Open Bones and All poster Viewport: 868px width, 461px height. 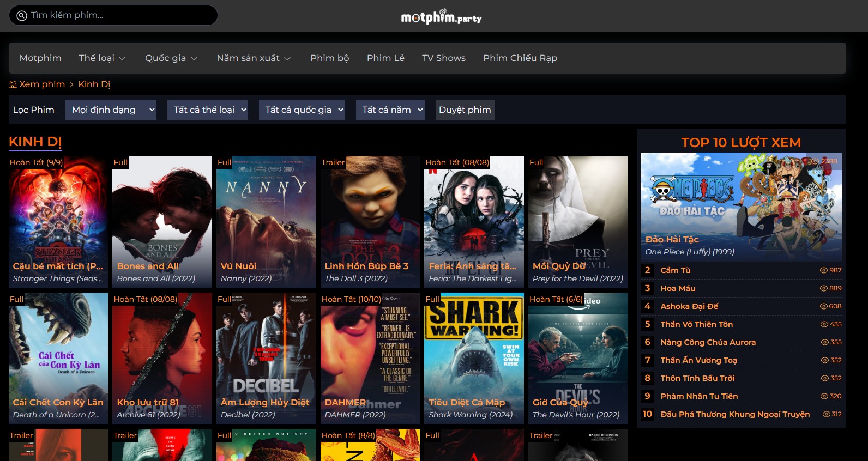pyautogui.click(x=162, y=222)
